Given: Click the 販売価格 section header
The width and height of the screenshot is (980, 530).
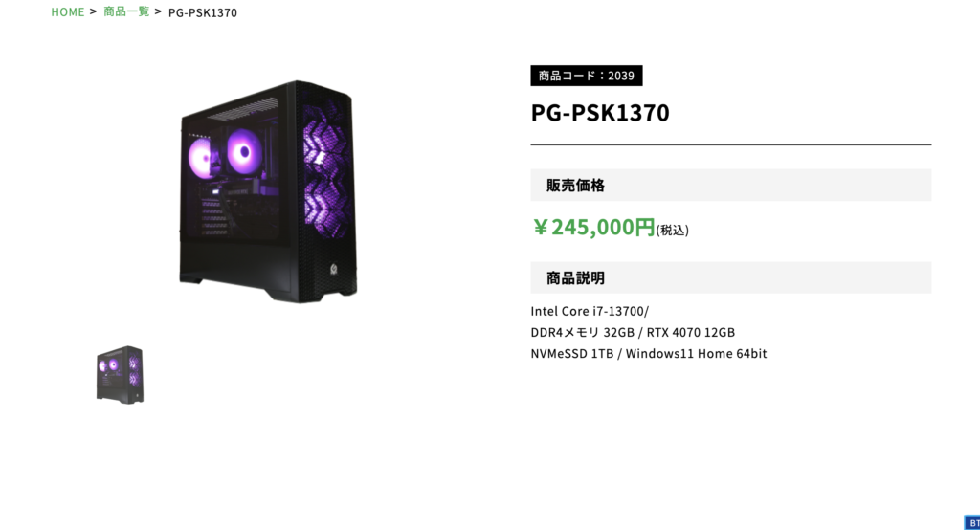Looking at the screenshot, I should (730, 185).
